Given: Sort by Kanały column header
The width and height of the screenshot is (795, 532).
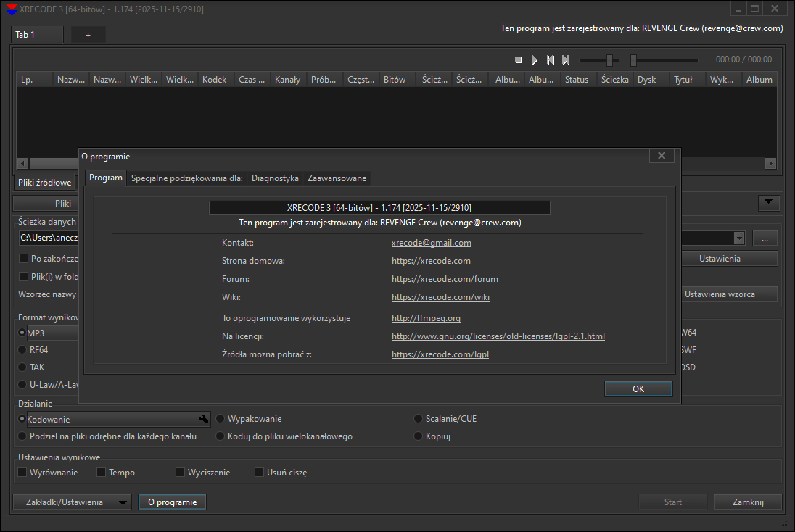Looking at the screenshot, I should [288, 80].
